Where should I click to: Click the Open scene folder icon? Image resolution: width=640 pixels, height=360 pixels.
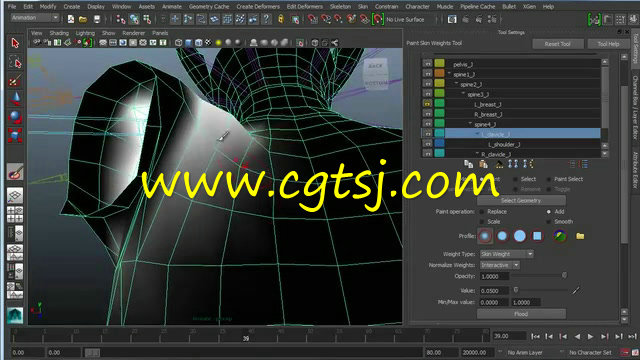(x=83, y=19)
